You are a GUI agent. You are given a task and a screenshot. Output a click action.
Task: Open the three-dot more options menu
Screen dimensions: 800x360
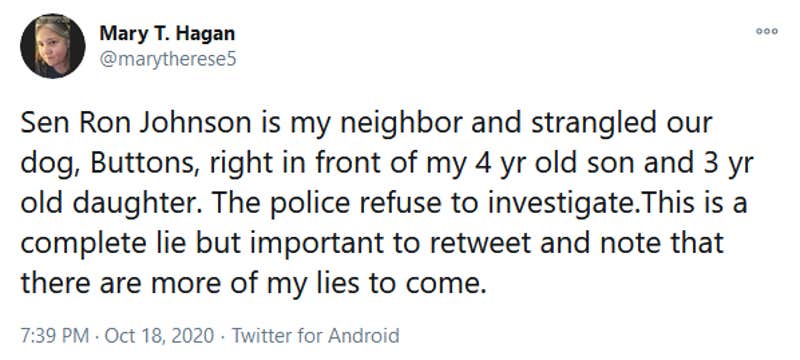click(767, 32)
